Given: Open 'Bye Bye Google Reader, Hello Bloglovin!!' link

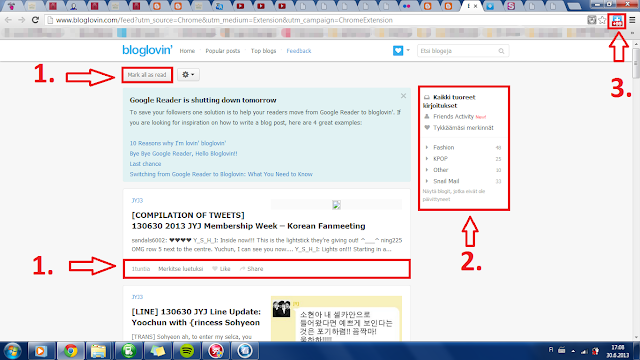Looking at the screenshot, I should (183, 153).
